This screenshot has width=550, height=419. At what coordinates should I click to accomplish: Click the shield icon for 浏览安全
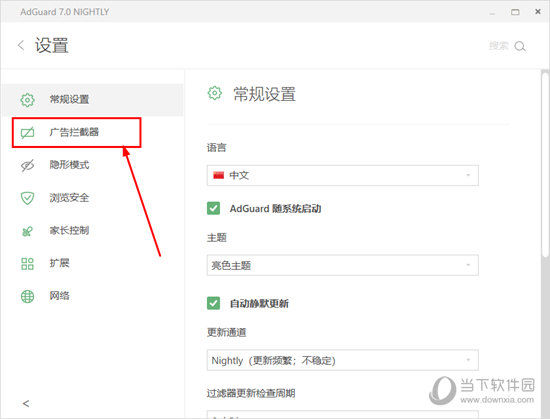pos(27,198)
